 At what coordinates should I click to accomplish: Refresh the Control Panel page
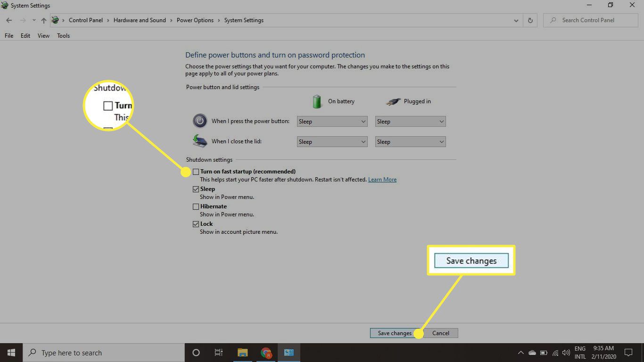pos(530,20)
